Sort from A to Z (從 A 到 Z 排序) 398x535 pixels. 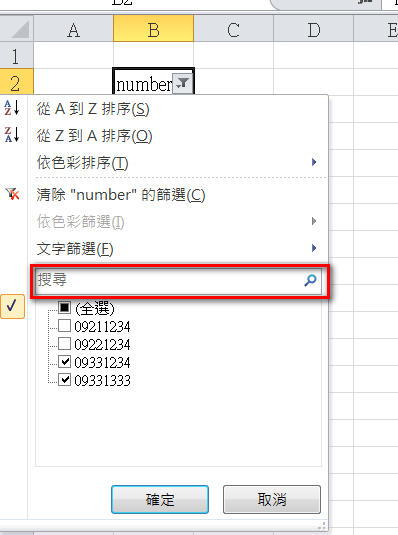point(93,109)
